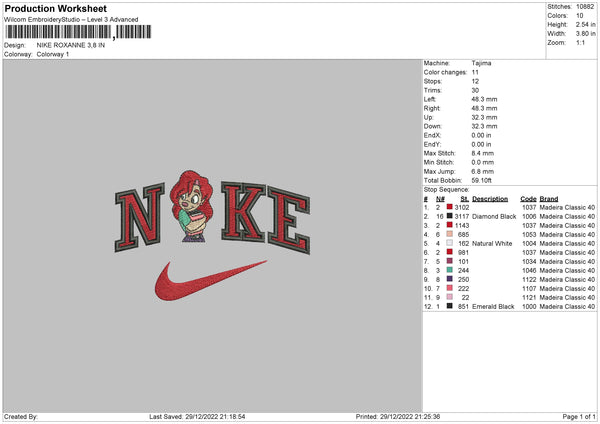
Task: Click the embroidered letter N
Action: [x=140, y=217]
